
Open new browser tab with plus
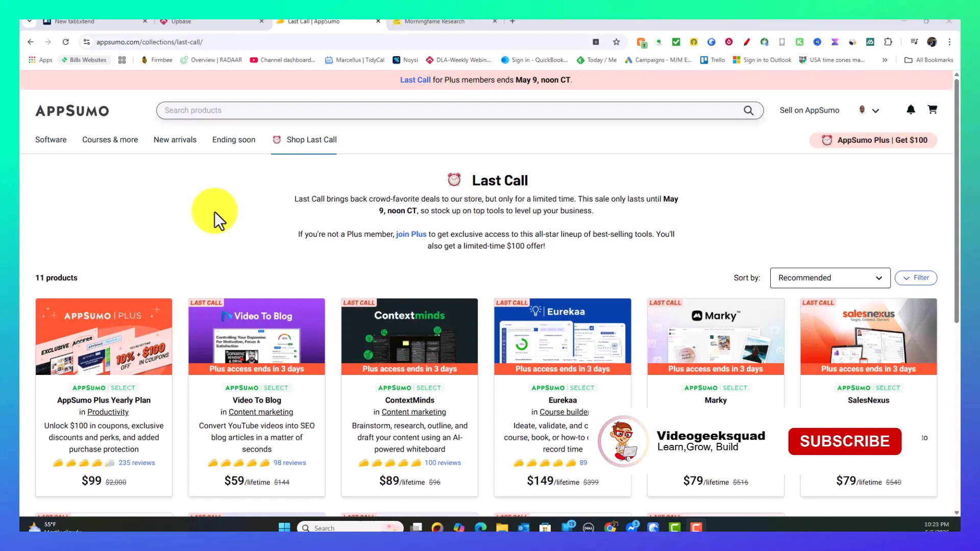pyautogui.click(x=512, y=21)
